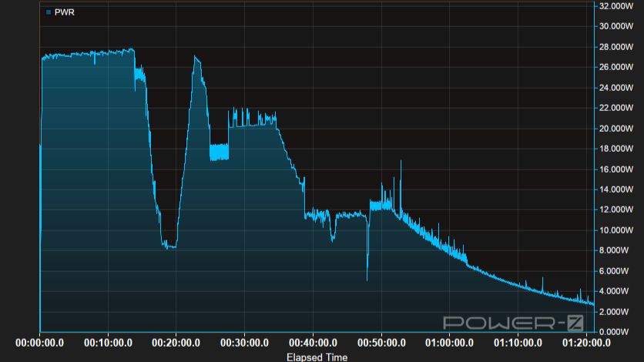Screen dimensions: 644x362
Task: Click the PWR legend color square
Action: pos(48,12)
